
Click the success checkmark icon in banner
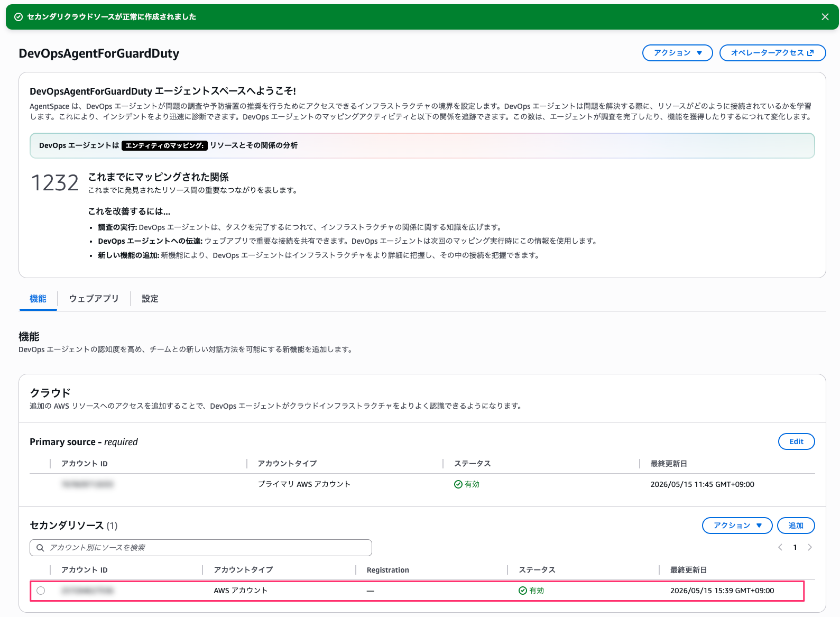click(19, 17)
